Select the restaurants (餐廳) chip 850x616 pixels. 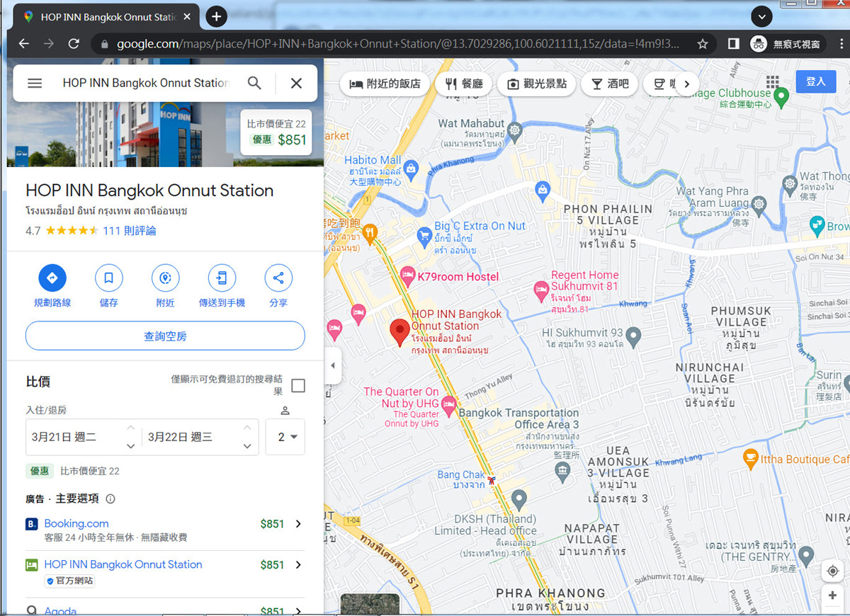coord(464,84)
